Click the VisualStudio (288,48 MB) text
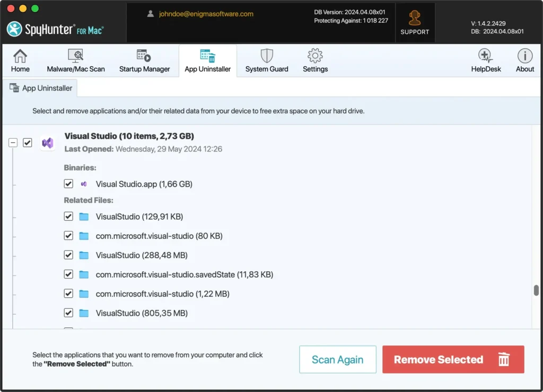The image size is (543, 392). pyautogui.click(x=142, y=255)
